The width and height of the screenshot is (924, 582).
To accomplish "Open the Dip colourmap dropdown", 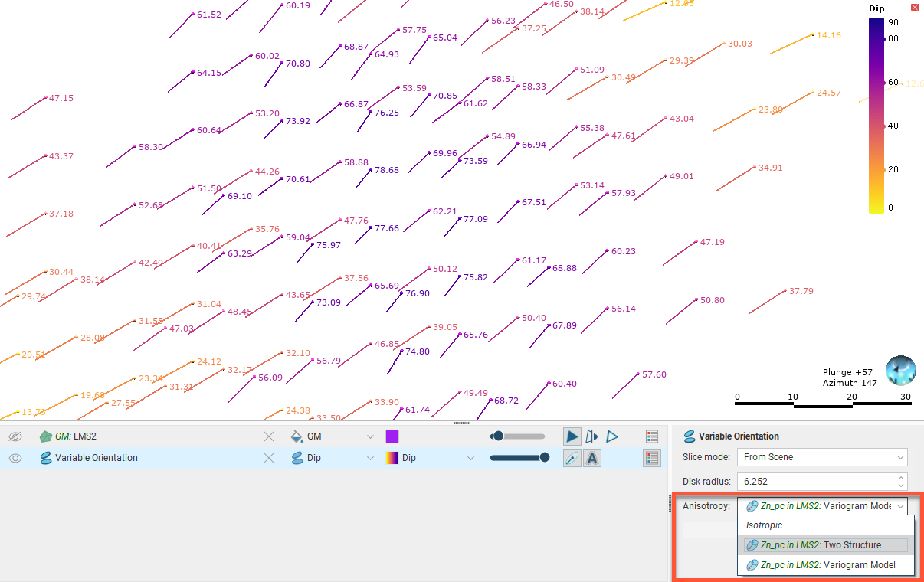I will point(470,458).
